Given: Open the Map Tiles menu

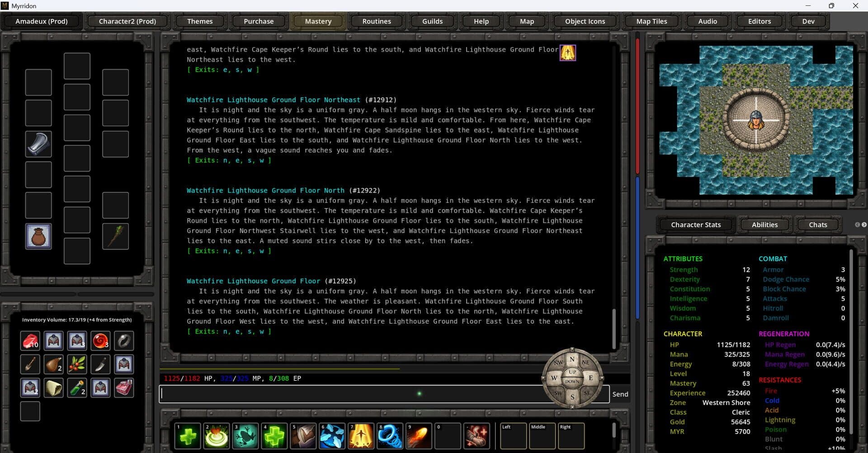Looking at the screenshot, I should [x=651, y=21].
